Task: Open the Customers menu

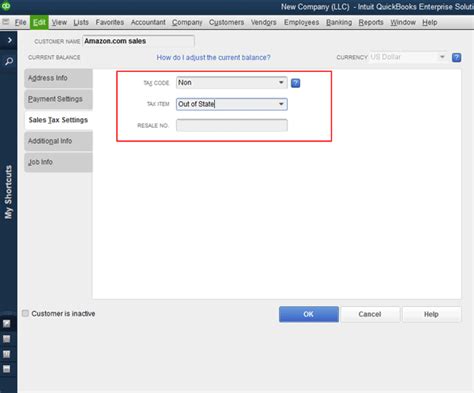Action: point(226,22)
